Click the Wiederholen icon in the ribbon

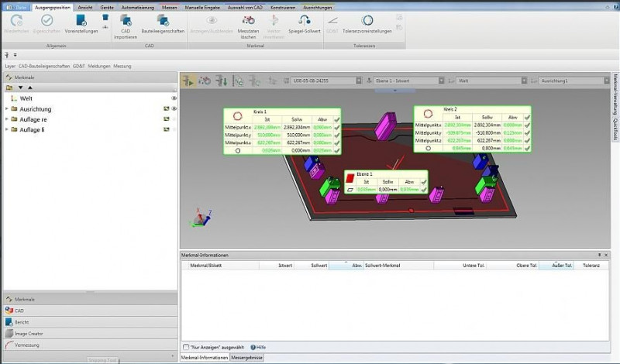pos(16,20)
